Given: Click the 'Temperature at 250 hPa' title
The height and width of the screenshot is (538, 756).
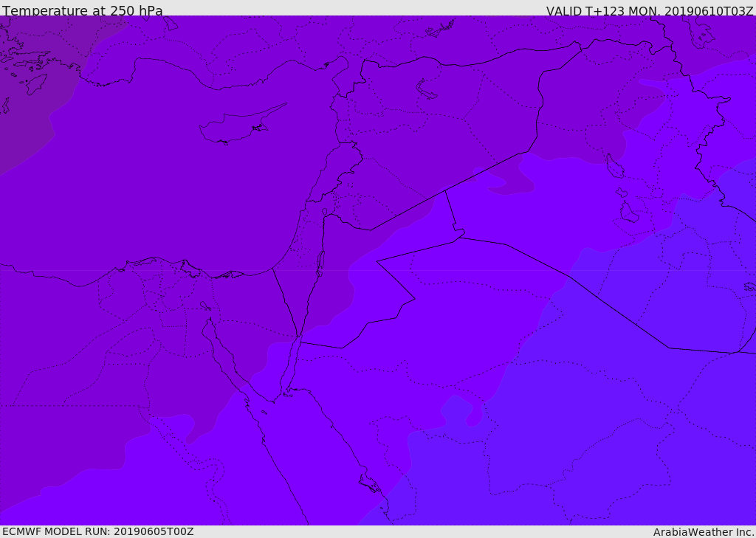Looking at the screenshot, I should [x=83, y=10].
